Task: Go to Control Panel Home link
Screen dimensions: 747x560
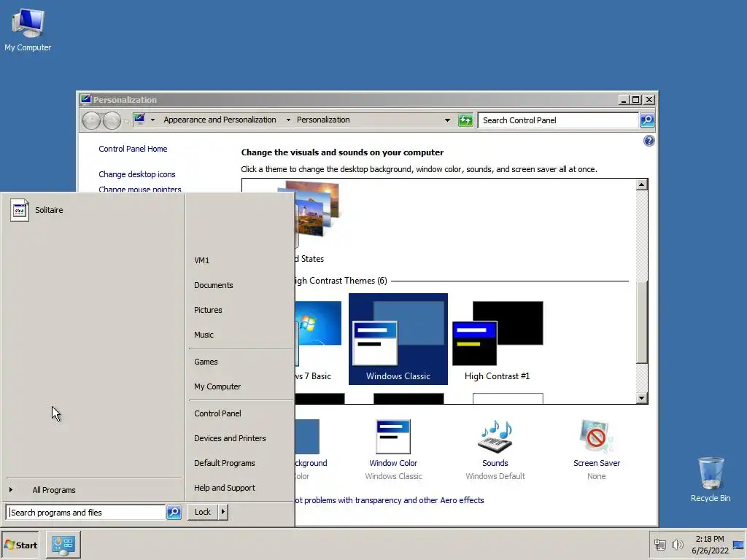Action: pos(133,149)
